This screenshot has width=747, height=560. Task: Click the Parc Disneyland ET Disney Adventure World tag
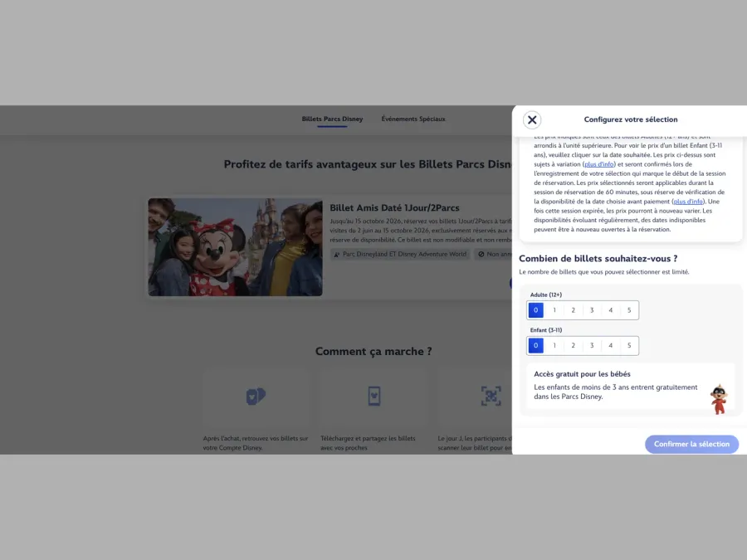pyautogui.click(x=400, y=255)
